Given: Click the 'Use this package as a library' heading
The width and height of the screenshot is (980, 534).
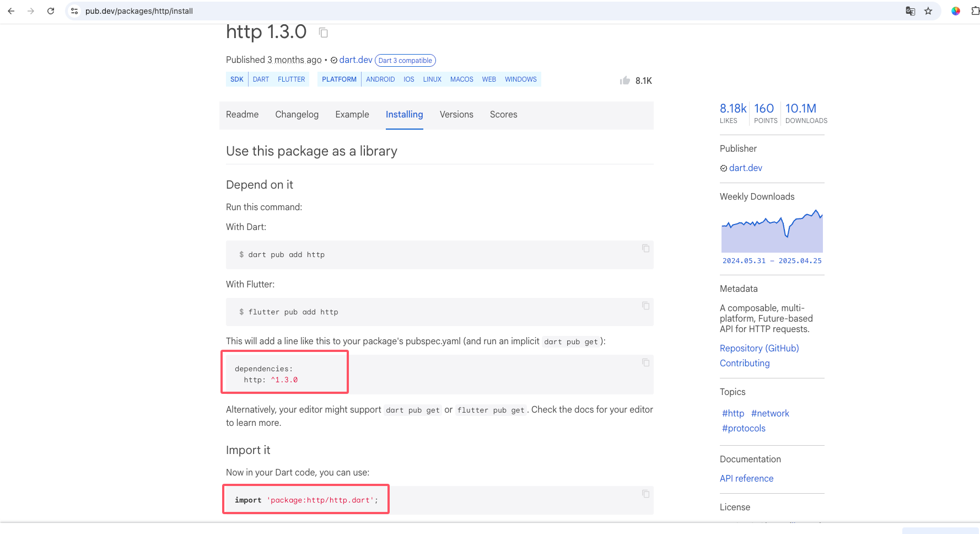Looking at the screenshot, I should click(x=311, y=151).
